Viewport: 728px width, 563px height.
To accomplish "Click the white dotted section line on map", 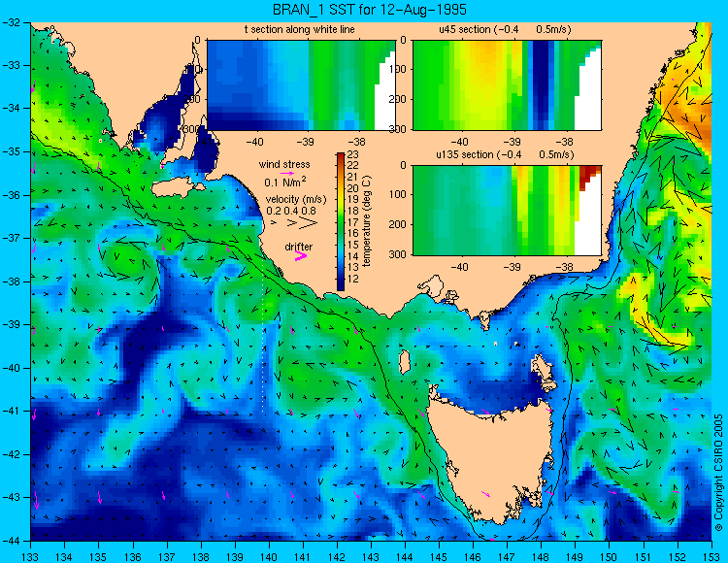I will coord(263,337).
